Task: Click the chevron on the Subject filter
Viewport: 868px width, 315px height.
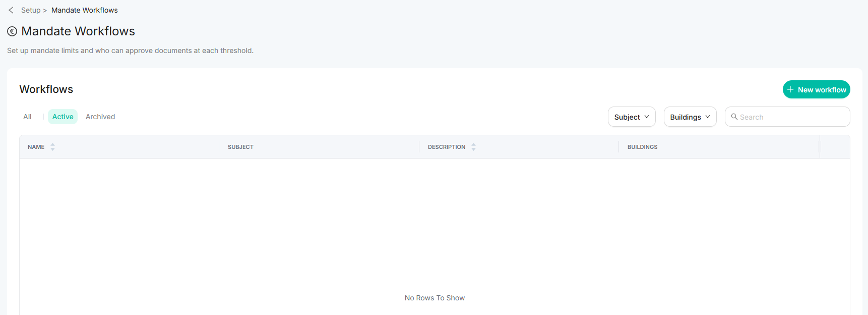Action: tap(647, 117)
